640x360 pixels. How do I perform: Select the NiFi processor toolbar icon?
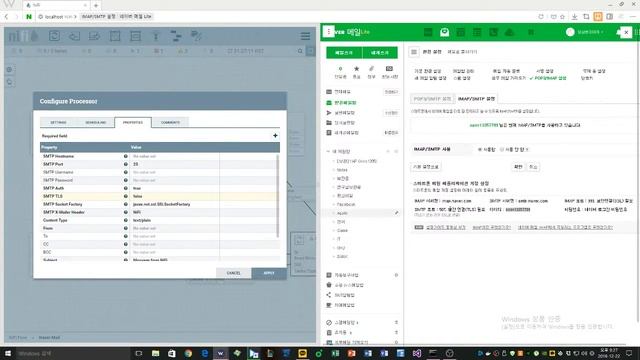54,36
